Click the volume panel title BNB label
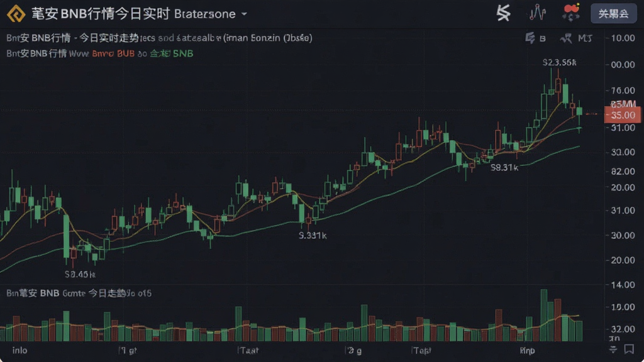This screenshot has width=644, height=362. (50, 293)
